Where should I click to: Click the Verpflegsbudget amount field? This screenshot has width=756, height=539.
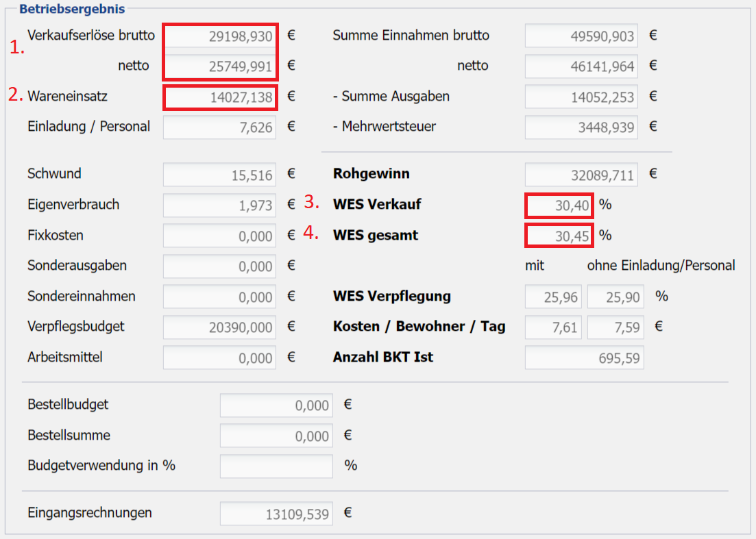(220, 327)
